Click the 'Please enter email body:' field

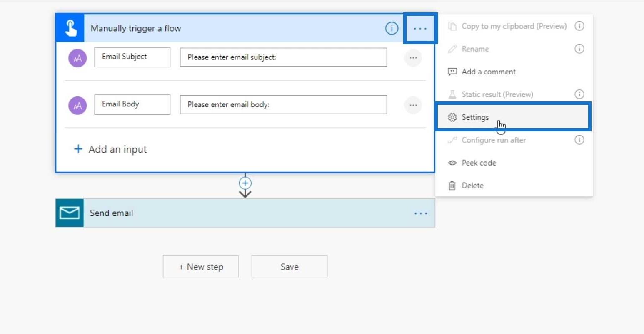click(283, 105)
